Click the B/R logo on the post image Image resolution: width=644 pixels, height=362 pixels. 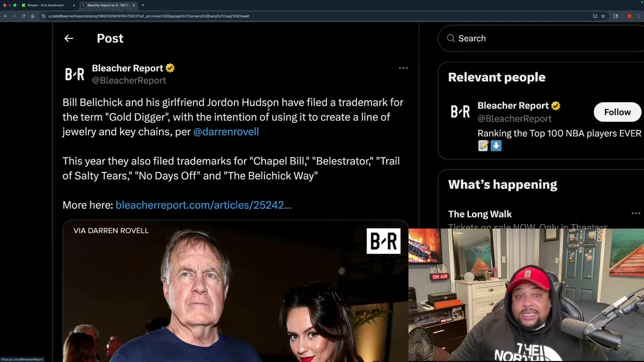coord(383,241)
